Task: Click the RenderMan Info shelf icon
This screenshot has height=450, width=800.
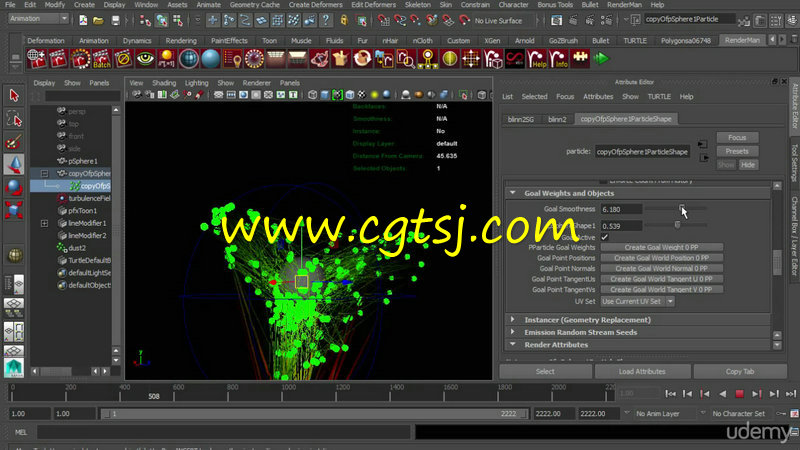Action: 558,59
